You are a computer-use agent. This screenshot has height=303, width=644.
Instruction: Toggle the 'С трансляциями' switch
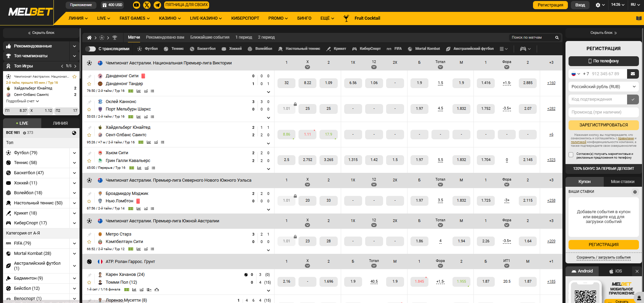point(90,49)
